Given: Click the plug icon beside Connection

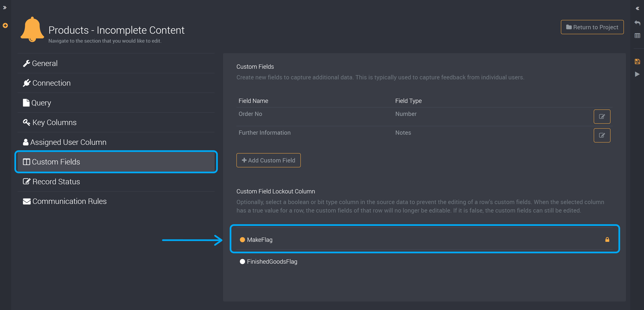Looking at the screenshot, I should point(27,83).
